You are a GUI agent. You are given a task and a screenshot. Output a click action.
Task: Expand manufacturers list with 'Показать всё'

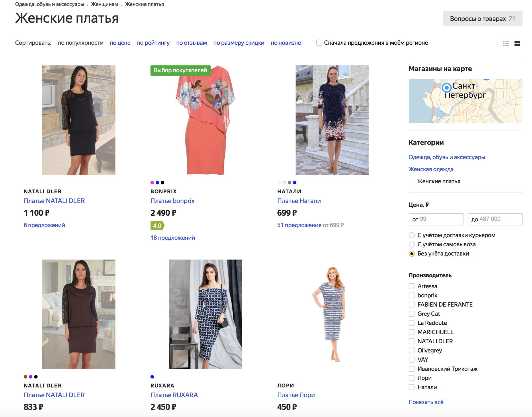(426, 402)
